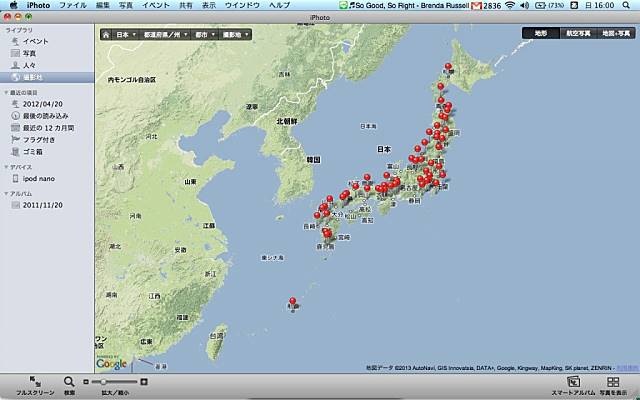Click the フルスクリーン button
This screenshot has height=400, width=640.
tap(35, 386)
